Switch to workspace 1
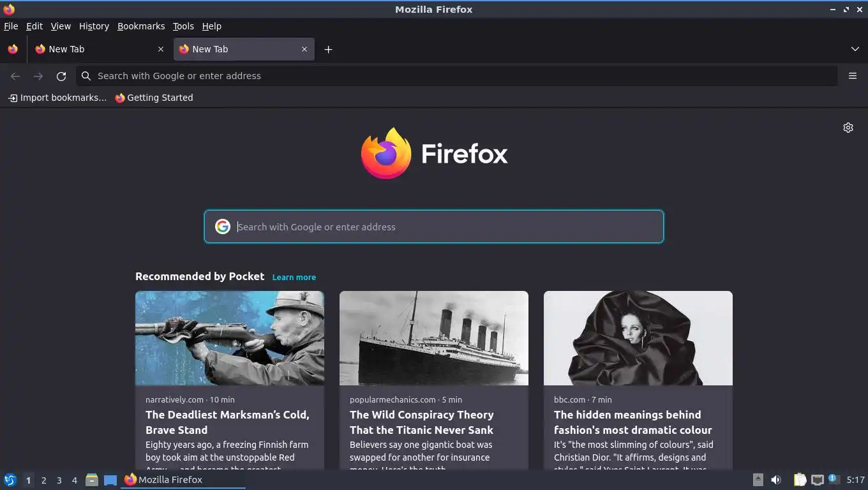The width and height of the screenshot is (868, 490). 28,480
